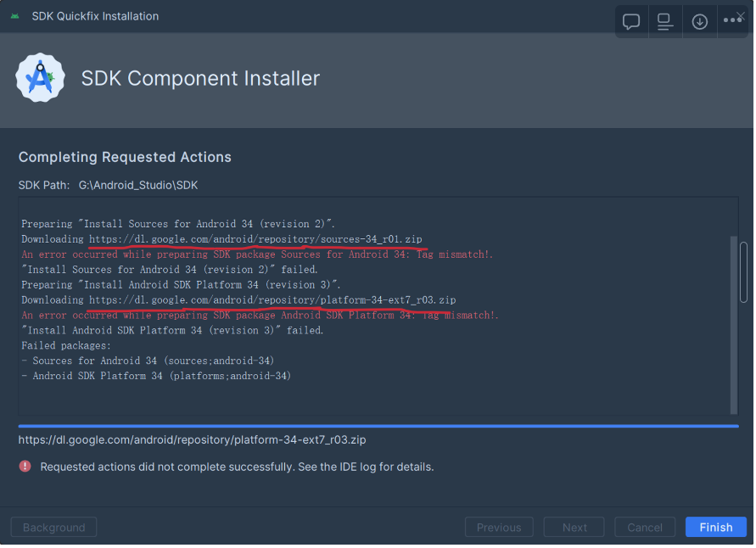Image resolution: width=756 pixels, height=548 pixels.
Task: Click the circled down-arrow download icon
Action: click(x=700, y=22)
